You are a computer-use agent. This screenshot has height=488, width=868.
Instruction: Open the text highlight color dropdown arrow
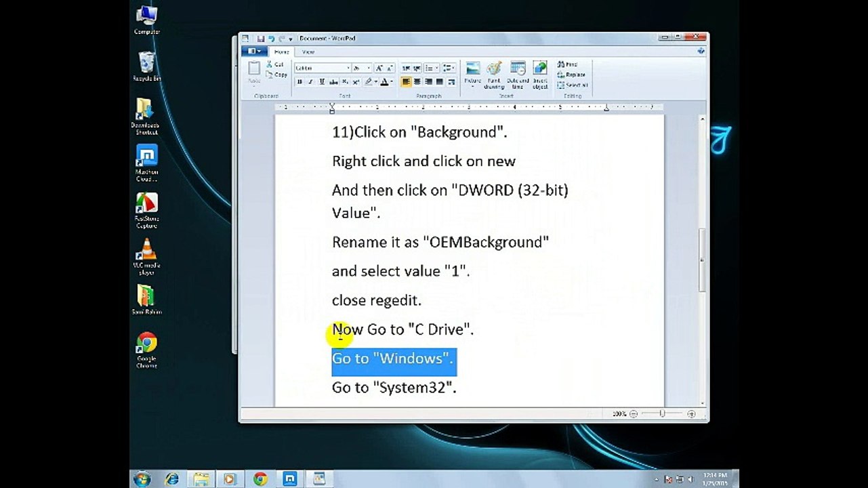coord(376,82)
